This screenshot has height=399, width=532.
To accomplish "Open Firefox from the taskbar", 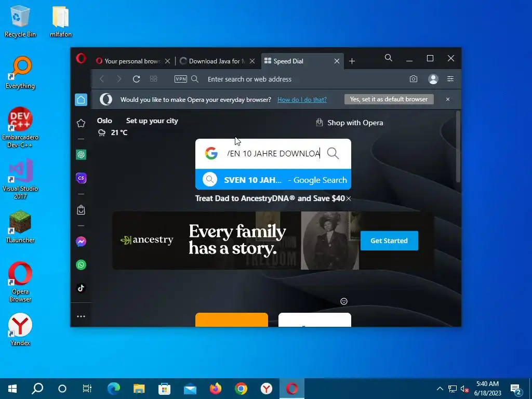I will 216,389.
